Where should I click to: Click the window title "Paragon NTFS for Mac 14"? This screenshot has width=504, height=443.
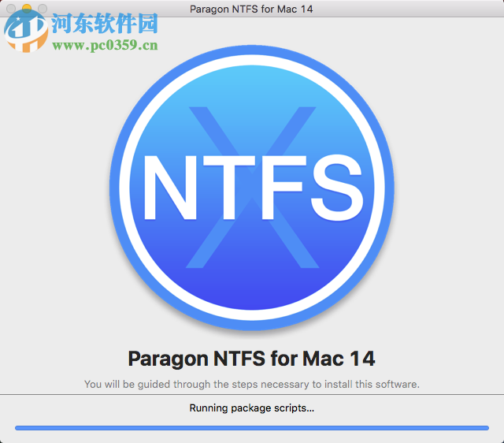(251, 9)
